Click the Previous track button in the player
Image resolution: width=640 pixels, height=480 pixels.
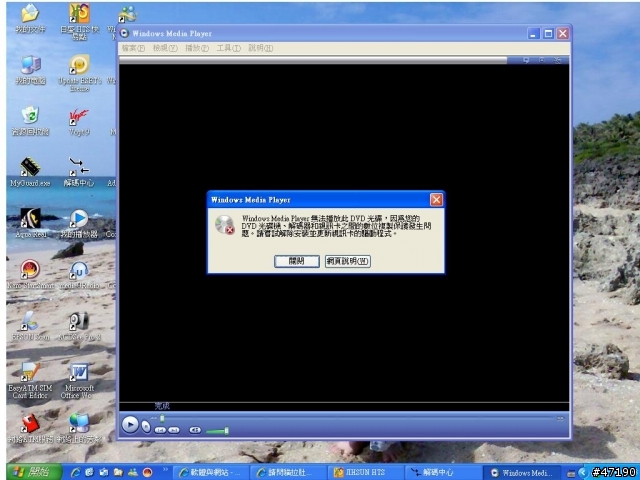click(160, 430)
